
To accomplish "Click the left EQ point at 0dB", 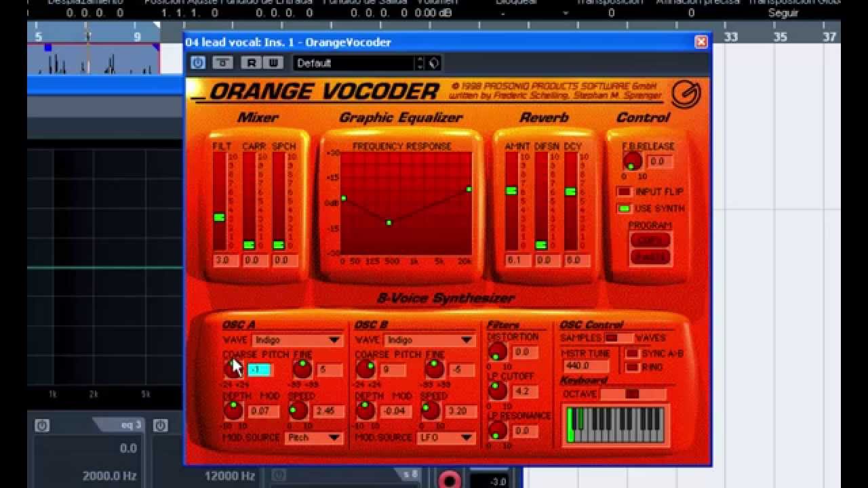I will 344,198.
